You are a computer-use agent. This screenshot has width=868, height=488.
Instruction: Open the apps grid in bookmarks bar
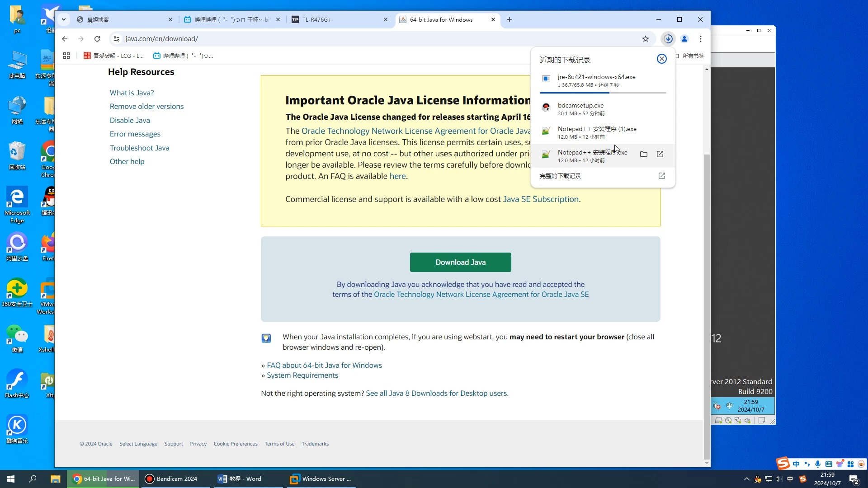(x=66, y=56)
